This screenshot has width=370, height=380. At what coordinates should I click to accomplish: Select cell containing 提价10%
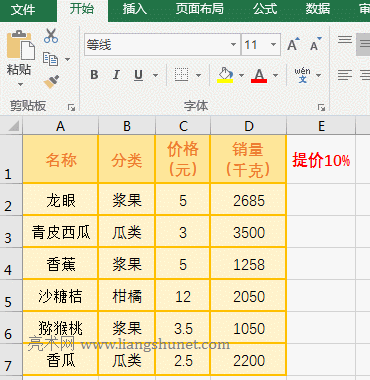321,159
